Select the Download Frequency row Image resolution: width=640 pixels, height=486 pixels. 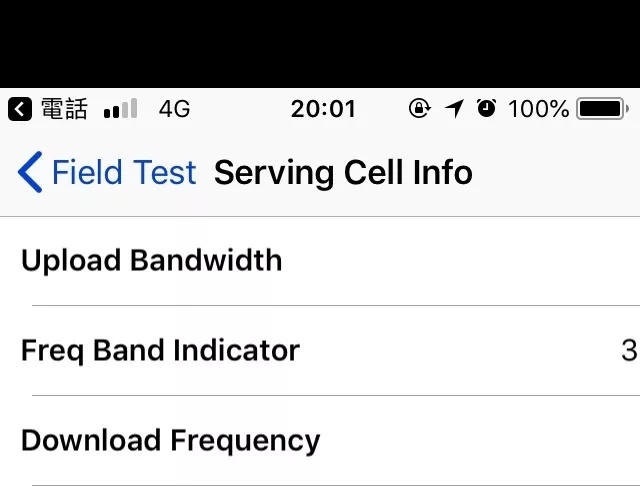pyautogui.click(x=171, y=441)
